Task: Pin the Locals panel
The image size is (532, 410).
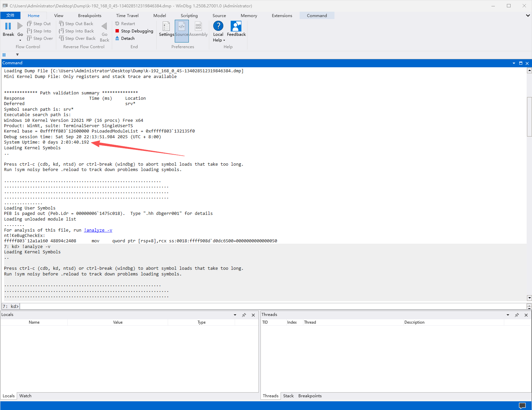Action: [x=244, y=315]
